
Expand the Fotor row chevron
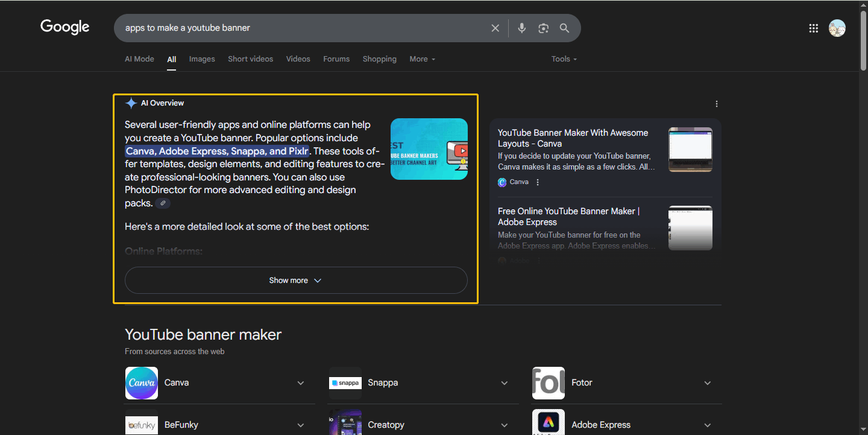(x=708, y=383)
